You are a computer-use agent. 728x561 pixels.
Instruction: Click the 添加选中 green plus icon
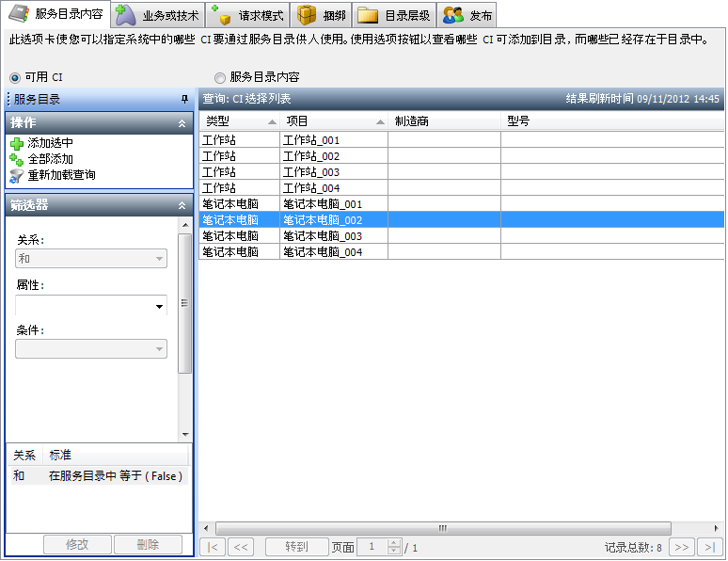point(16,143)
